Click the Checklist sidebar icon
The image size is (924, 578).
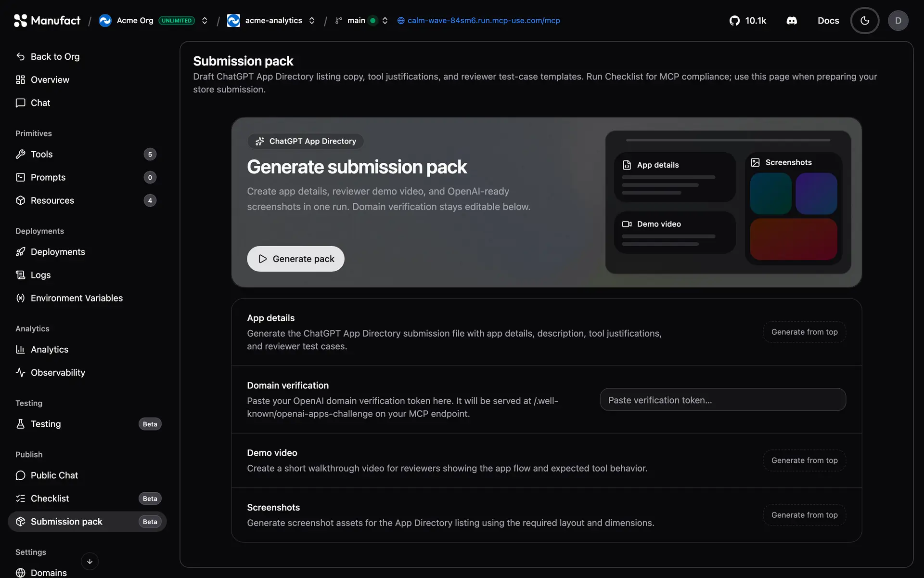coord(20,499)
